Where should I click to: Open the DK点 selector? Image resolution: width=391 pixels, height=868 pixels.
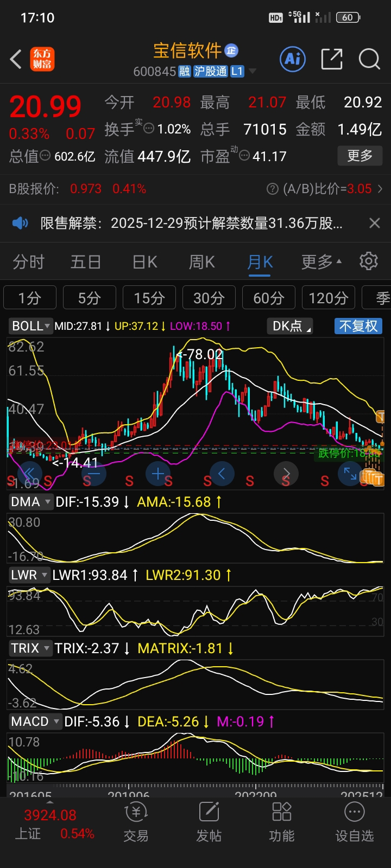point(289,326)
